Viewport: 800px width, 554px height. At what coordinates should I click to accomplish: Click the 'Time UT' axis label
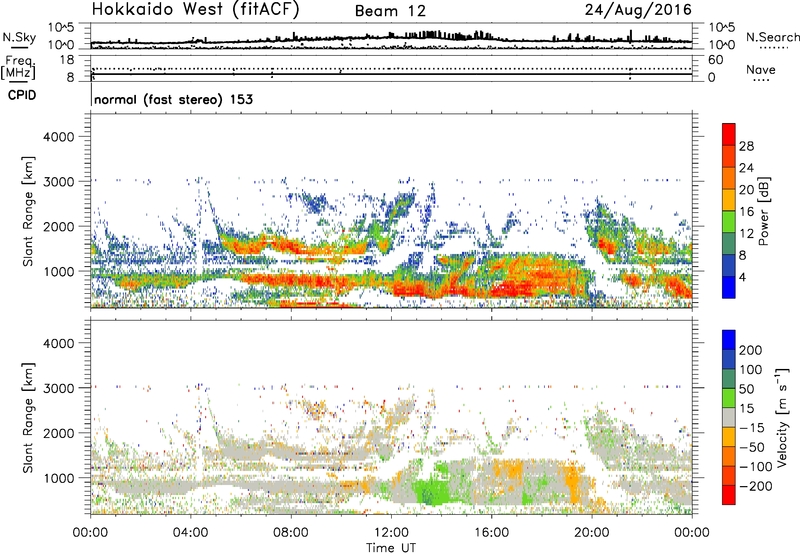391,548
